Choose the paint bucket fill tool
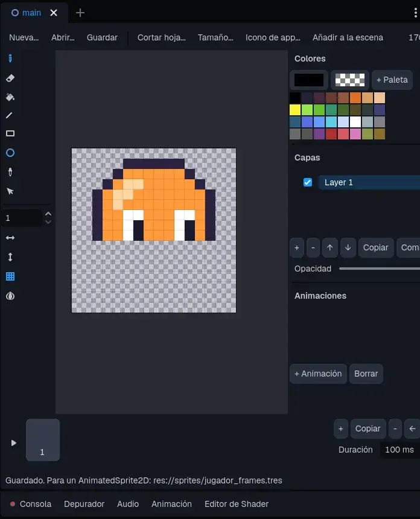Image resolution: width=420 pixels, height=519 pixels. coord(10,97)
